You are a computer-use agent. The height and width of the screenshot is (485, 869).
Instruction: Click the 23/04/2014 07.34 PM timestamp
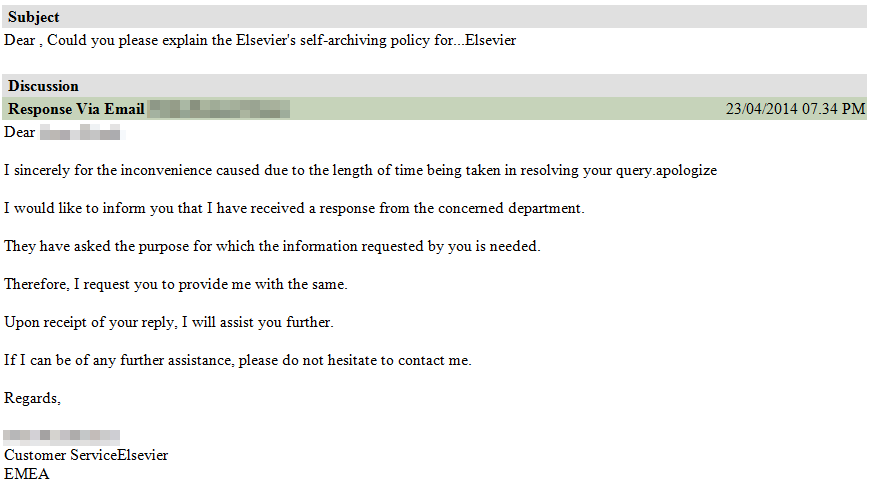point(795,109)
